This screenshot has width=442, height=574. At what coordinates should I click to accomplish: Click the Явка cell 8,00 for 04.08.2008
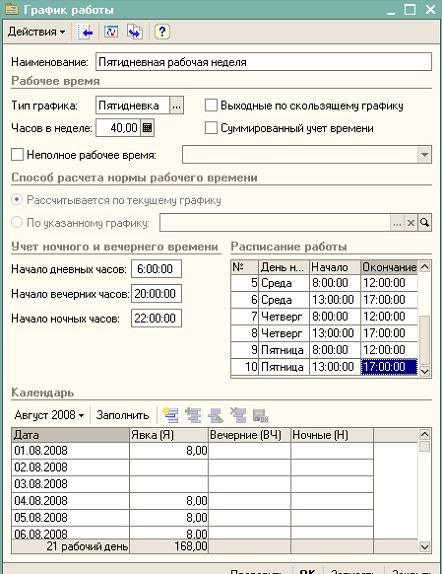[x=169, y=501]
